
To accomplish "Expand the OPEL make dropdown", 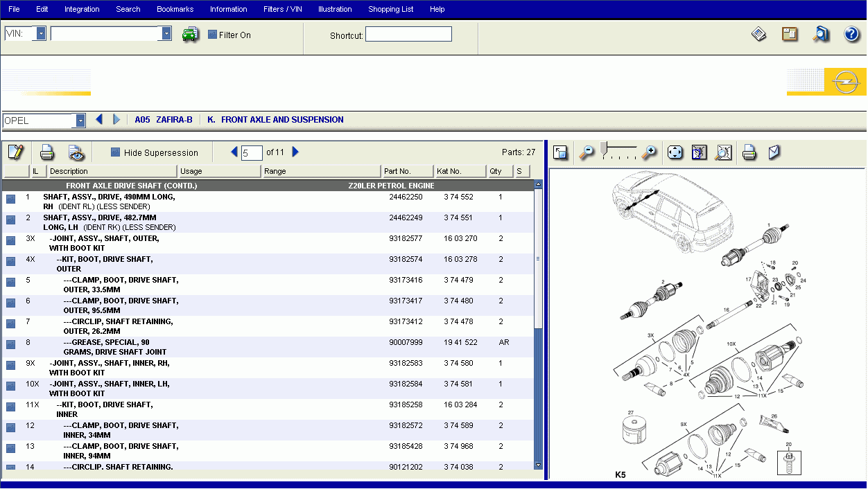I will click(80, 121).
